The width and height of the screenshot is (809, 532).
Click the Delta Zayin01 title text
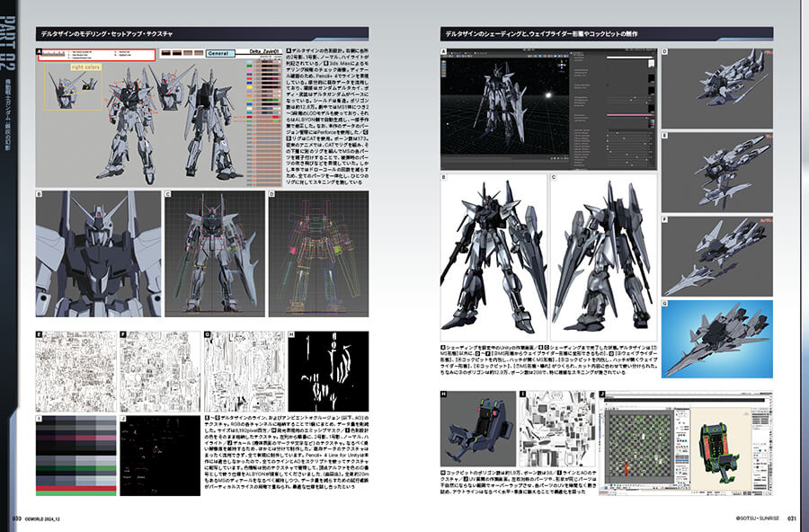click(x=263, y=50)
